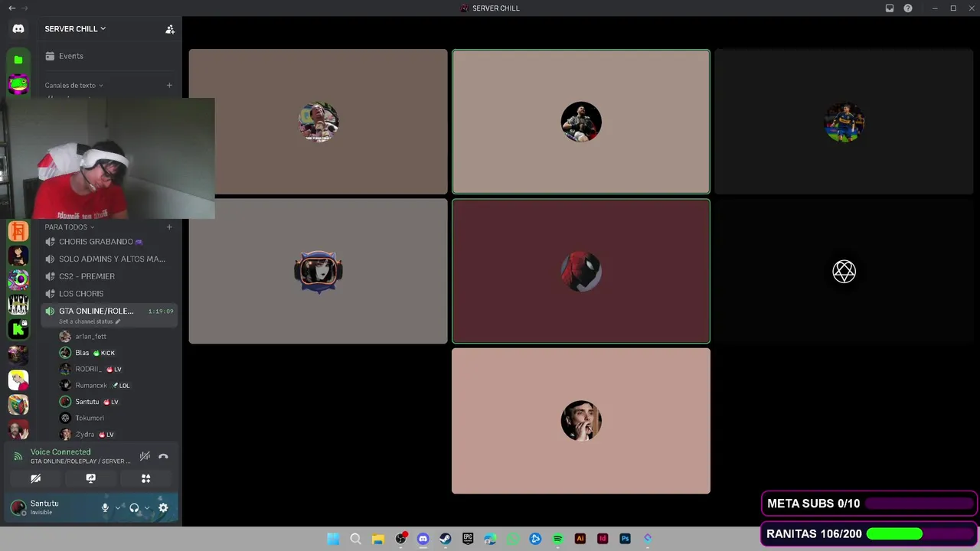Open Adobe Illustrator from taskbar
The image size is (980, 551).
(580, 539)
